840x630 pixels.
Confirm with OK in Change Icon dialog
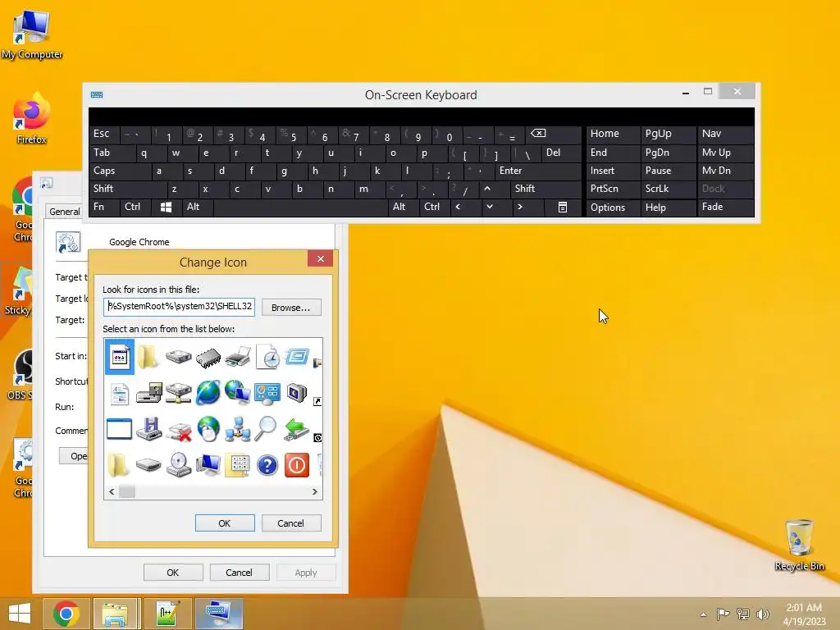point(225,523)
